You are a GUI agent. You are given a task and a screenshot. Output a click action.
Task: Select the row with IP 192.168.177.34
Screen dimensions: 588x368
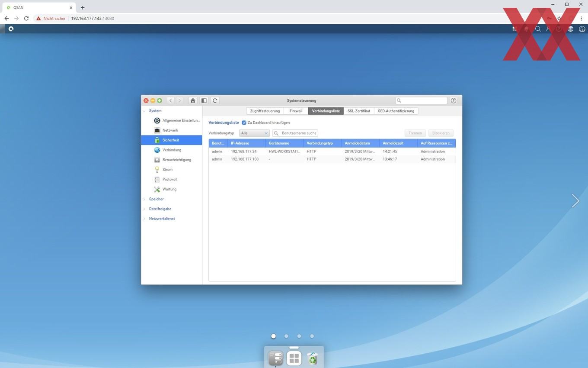pyautogui.click(x=332, y=152)
